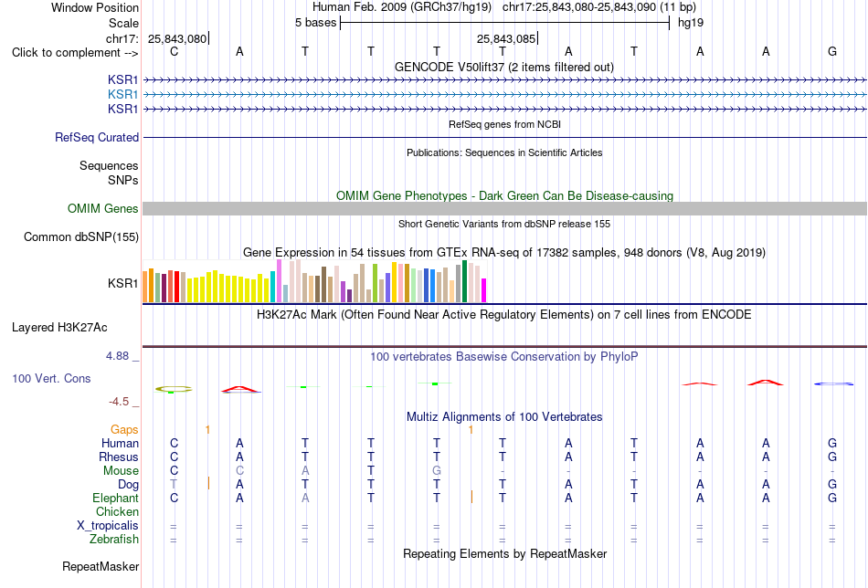Image resolution: width=868 pixels, height=588 pixels.
Task: Select the X_tropicalis species label
Action: 108,526
